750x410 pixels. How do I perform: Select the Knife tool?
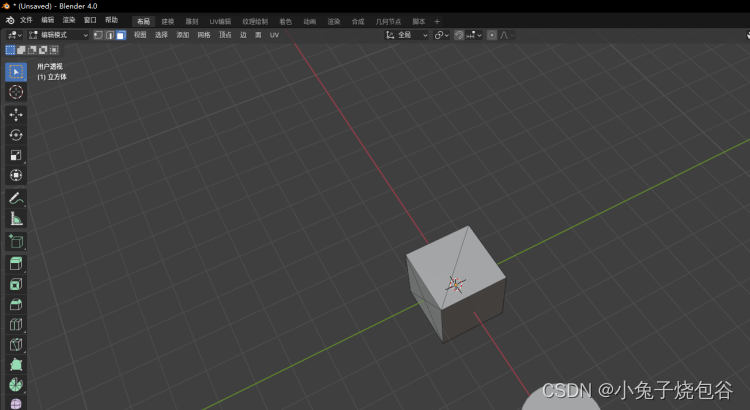tap(16, 344)
